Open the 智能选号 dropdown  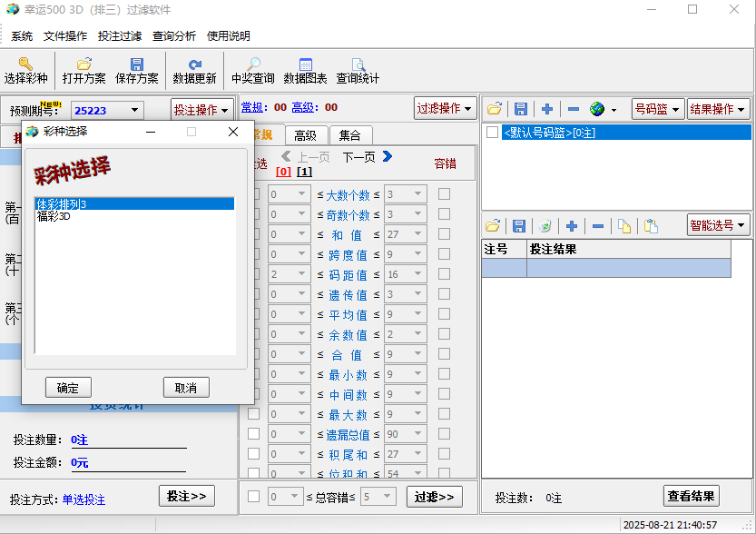coord(718,224)
